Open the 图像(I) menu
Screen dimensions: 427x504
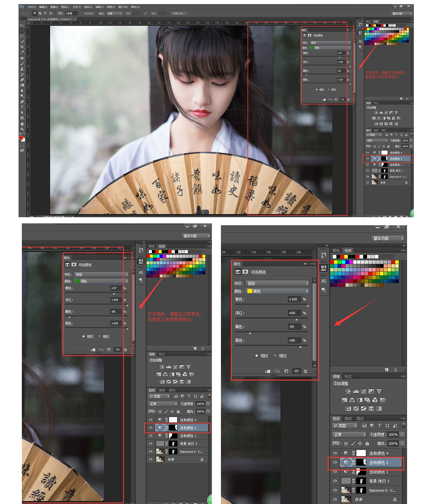(54, 7)
